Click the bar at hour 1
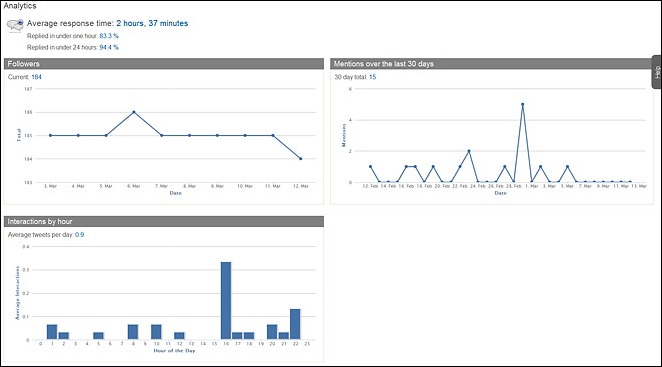The width and height of the screenshot is (662, 367). click(52, 332)
